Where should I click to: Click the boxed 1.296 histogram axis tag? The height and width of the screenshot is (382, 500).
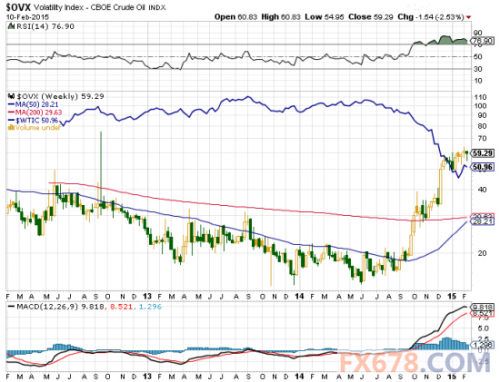pyautogui.click(x=482, y=345)
